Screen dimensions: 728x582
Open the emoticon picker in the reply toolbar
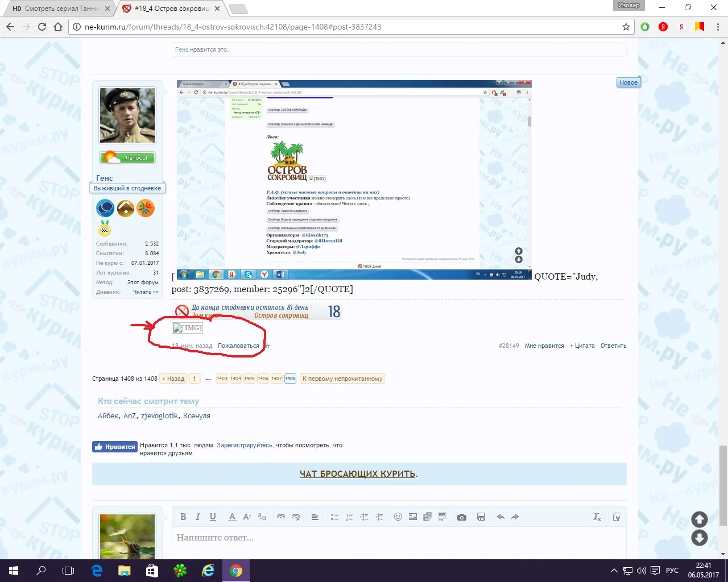click(x=398, y=517)
